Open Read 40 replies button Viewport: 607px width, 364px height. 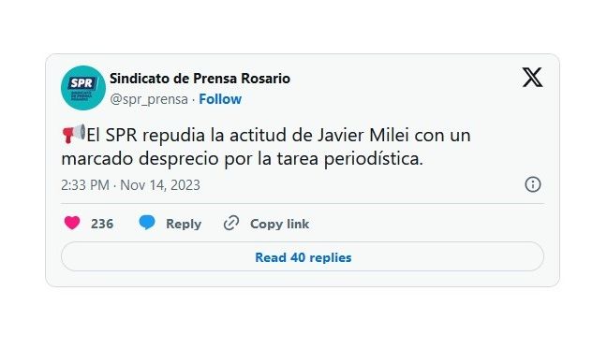(303, 256)
